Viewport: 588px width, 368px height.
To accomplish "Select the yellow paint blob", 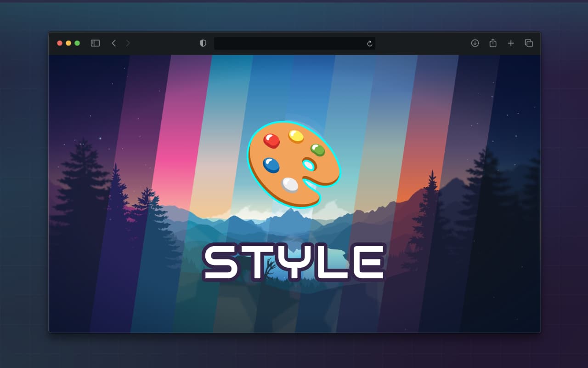I will pos(296,135).
